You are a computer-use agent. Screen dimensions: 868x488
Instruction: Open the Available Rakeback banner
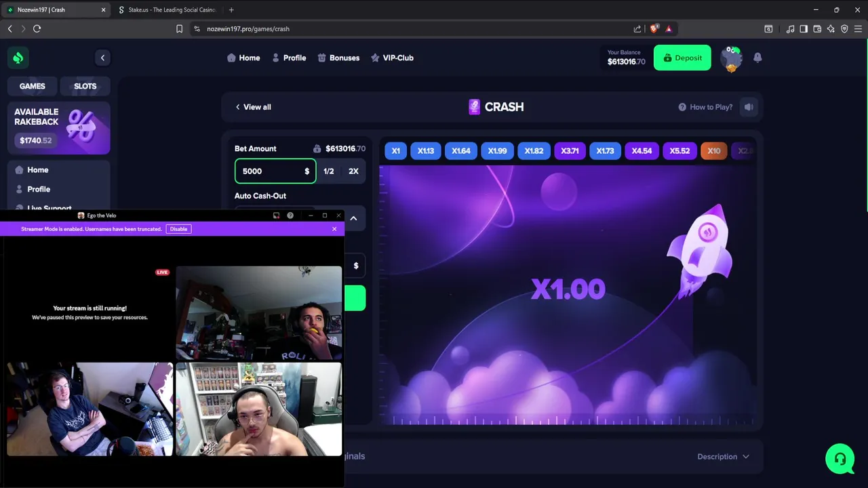[59, 127]
